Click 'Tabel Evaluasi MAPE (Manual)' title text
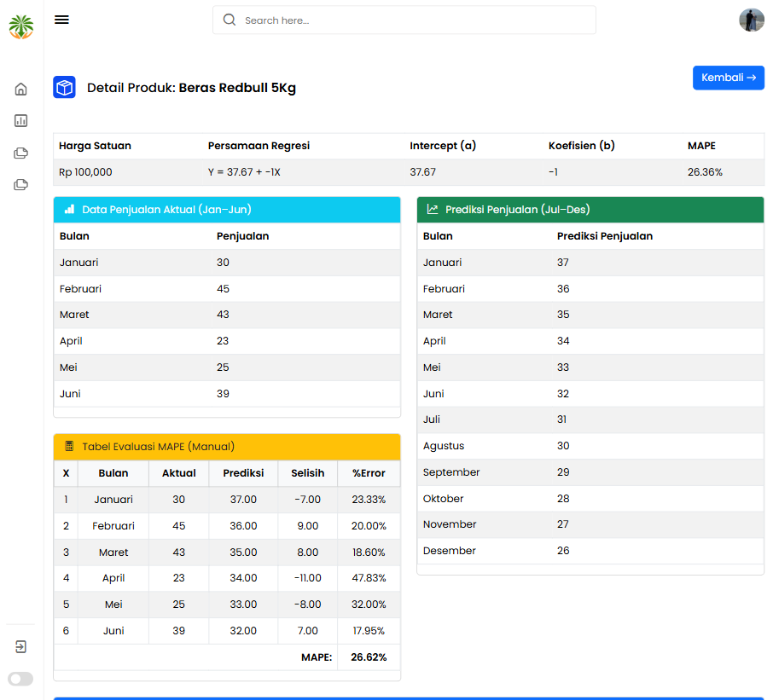 coord(158,446)
